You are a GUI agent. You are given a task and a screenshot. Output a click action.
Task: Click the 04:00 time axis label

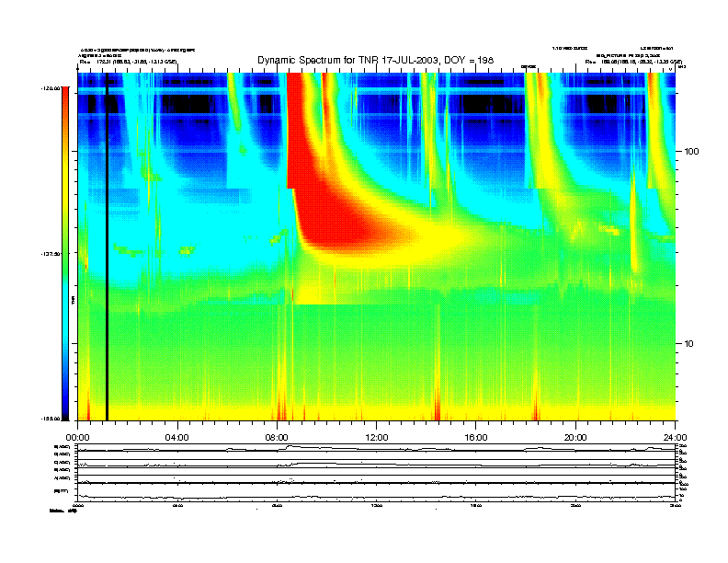pyautogui.click(x=177, y=438)
